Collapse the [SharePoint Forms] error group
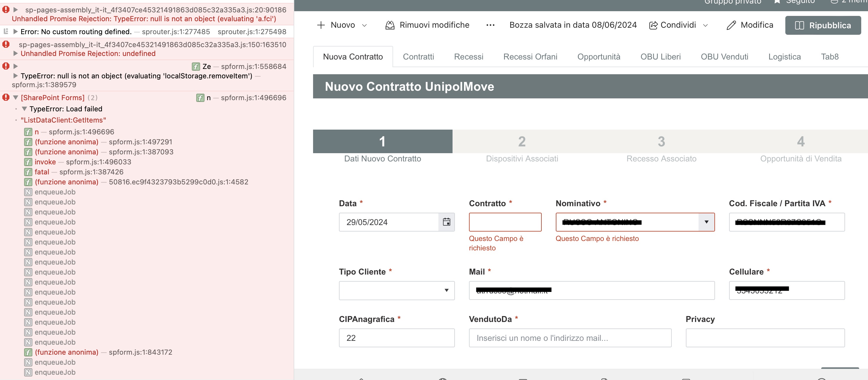 coord(16,98)
